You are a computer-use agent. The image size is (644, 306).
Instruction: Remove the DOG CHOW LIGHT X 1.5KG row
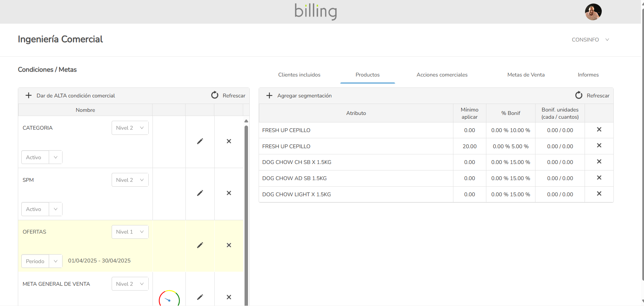[x=599, y=194]
